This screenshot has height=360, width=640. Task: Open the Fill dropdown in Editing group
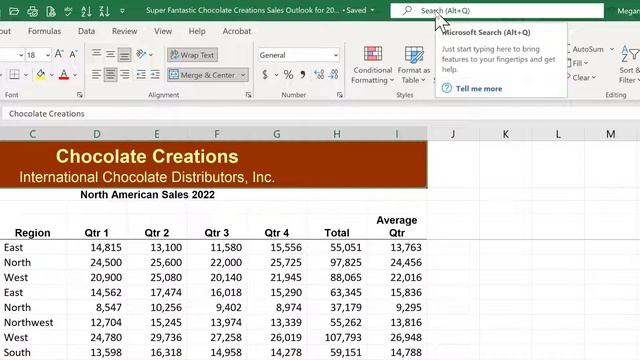pyautogui.click(x=579, y=63)
